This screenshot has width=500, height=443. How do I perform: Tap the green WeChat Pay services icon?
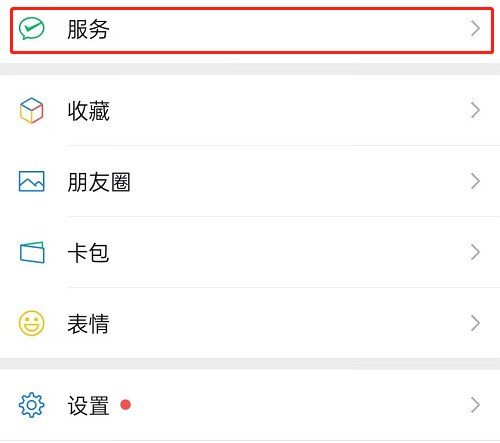[31, 29]
